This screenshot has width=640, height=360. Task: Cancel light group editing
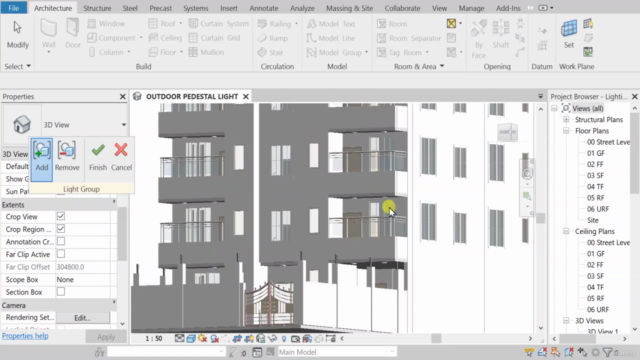pos(121,157)
